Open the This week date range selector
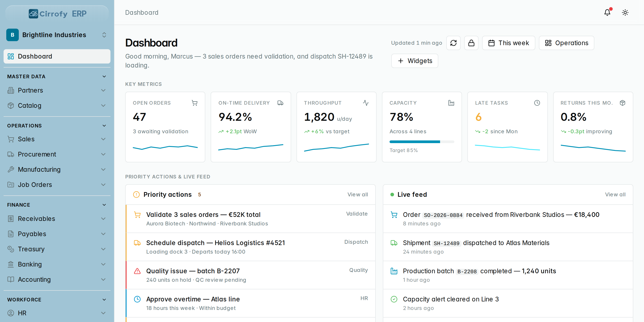Image resolution: width=644 pixels, height=322 pixels. click(508, 43)
